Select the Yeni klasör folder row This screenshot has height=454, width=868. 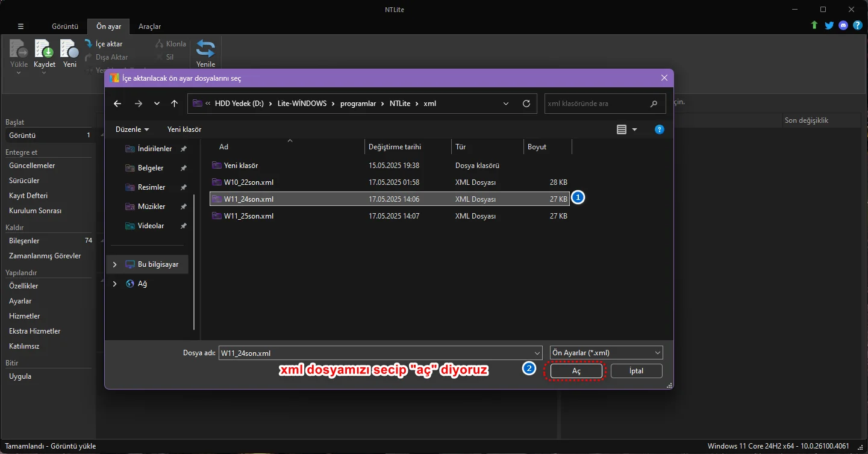click(x=389, y=166)
